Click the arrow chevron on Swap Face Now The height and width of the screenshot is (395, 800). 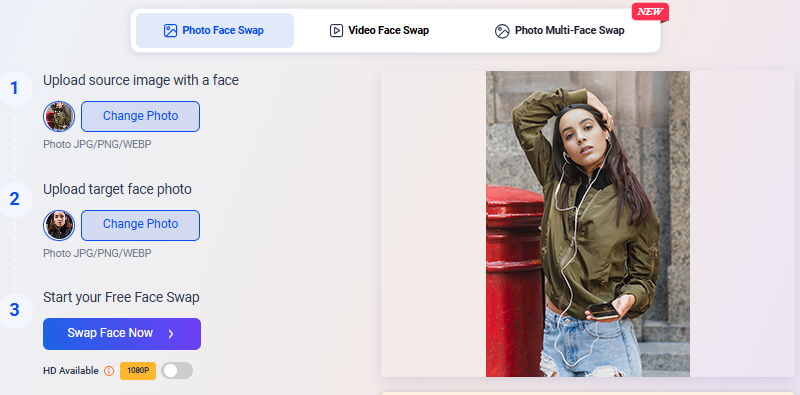click(171, 334)
